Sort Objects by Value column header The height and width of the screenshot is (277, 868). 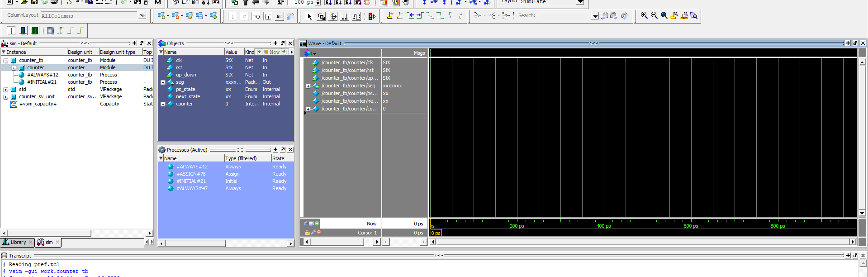234,52
